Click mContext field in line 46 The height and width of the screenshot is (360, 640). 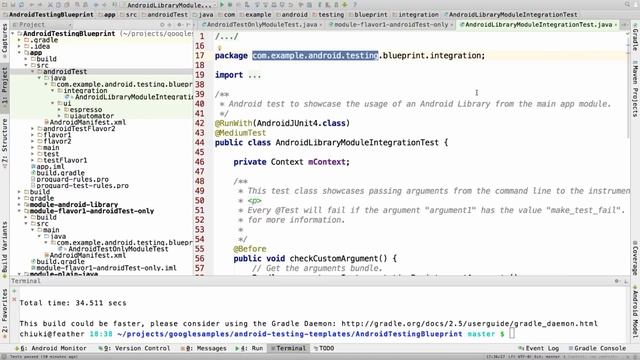click(327, 162)
